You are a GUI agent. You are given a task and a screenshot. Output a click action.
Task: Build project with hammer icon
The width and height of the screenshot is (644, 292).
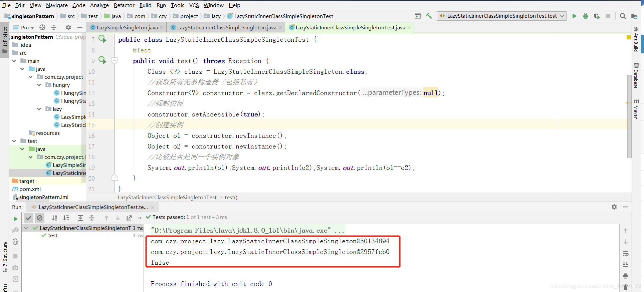click(x=429, y=16)
